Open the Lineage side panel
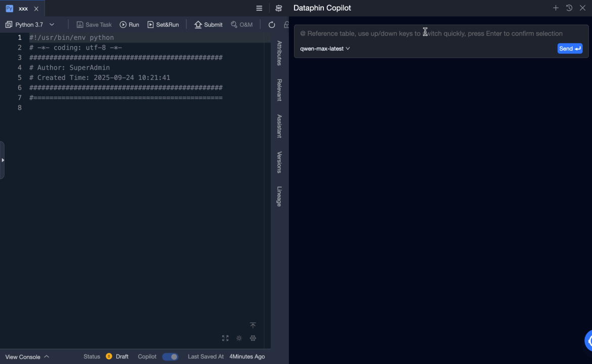This screenshot has height=364, width=592. pyautogui.click(x=279, y=197)
